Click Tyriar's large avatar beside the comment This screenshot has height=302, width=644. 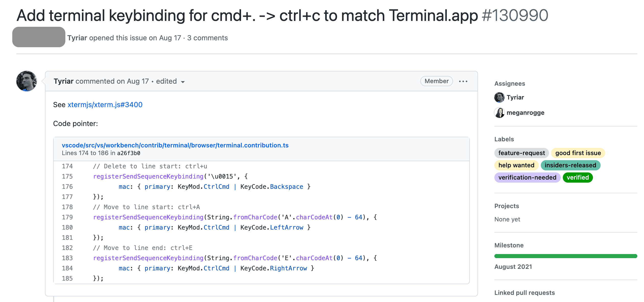pyautogui.click(x=27, y=81)
